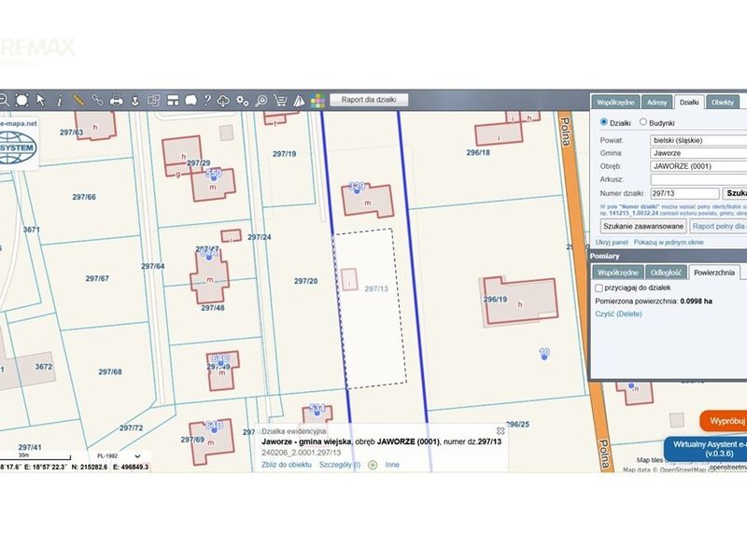
Task: Select the Działki tab
Action: (x=689, y=103)
